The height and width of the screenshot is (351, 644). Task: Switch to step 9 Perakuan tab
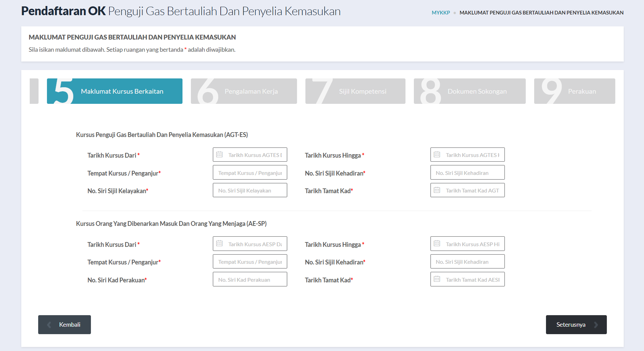pos(574,91)
